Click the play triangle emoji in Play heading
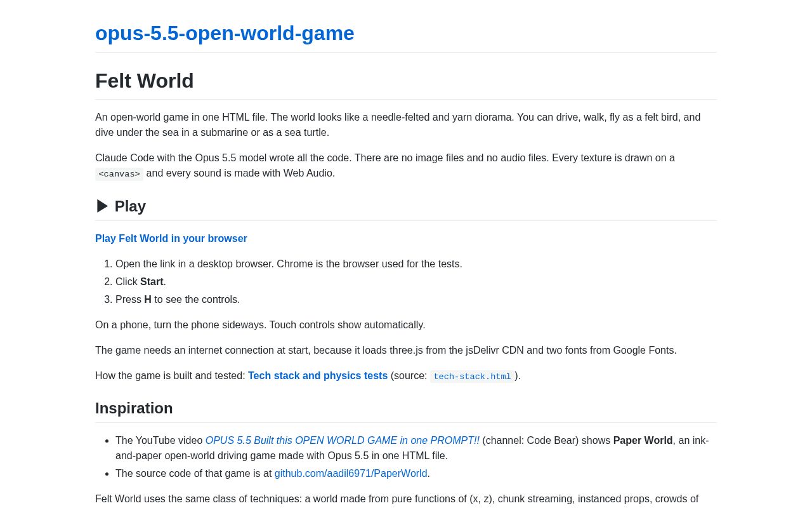812x508 pixels. (x=102, y=206)
